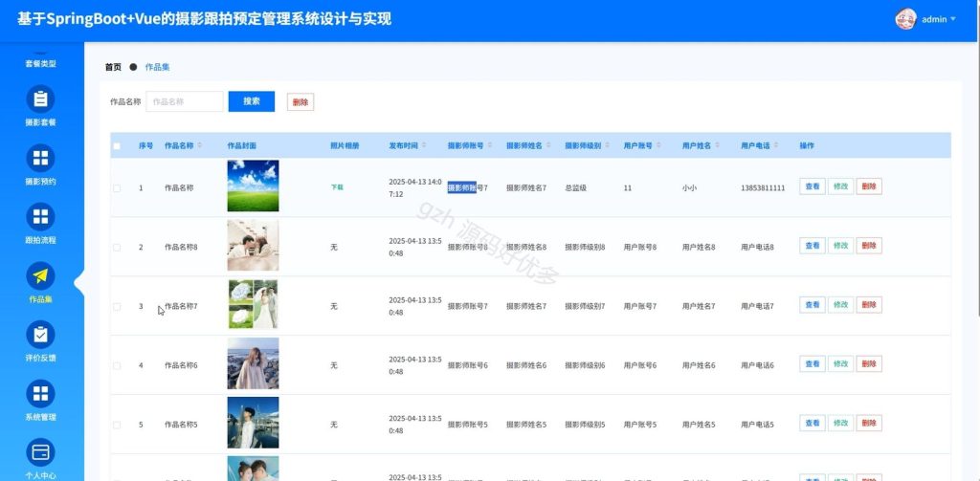
Task: Tick the select-all header checkbox
Action: [x=117, y=146]
